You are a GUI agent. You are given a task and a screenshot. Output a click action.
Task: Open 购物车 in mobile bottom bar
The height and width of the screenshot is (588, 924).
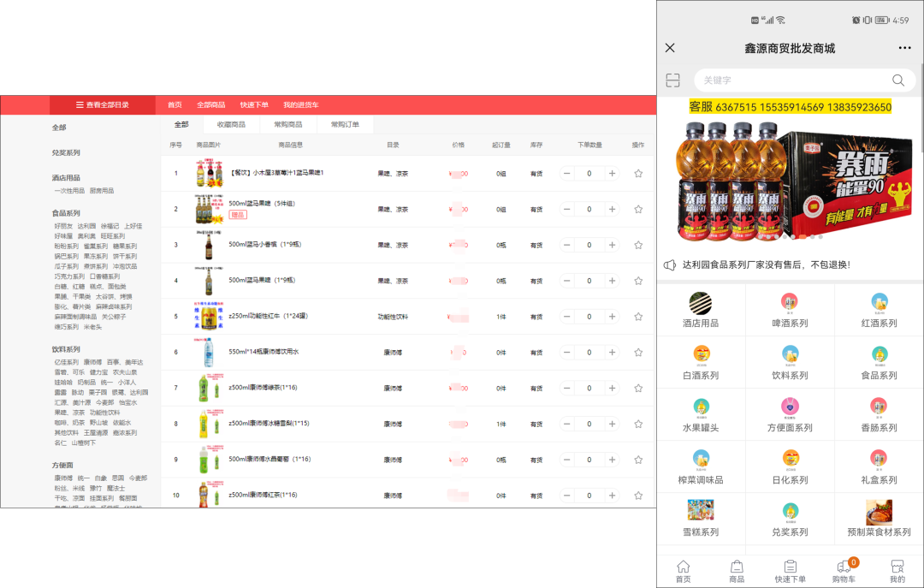click(844, 572)
